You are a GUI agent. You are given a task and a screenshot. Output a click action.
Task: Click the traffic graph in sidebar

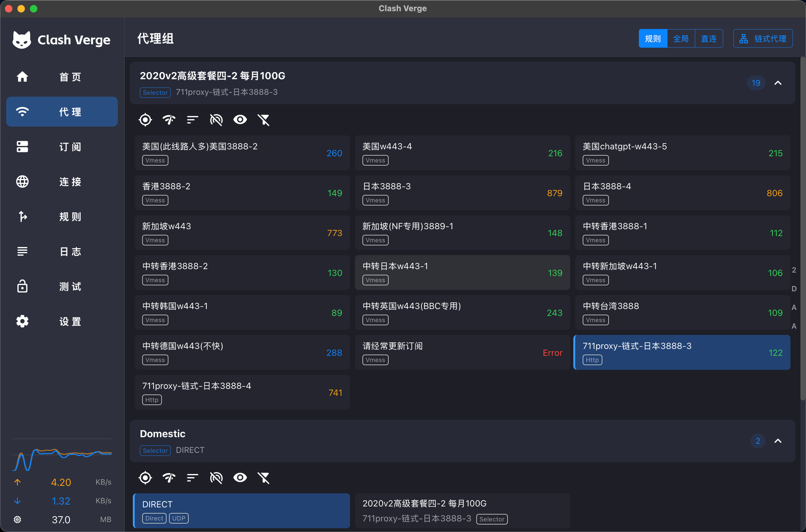tap(62, 456)
